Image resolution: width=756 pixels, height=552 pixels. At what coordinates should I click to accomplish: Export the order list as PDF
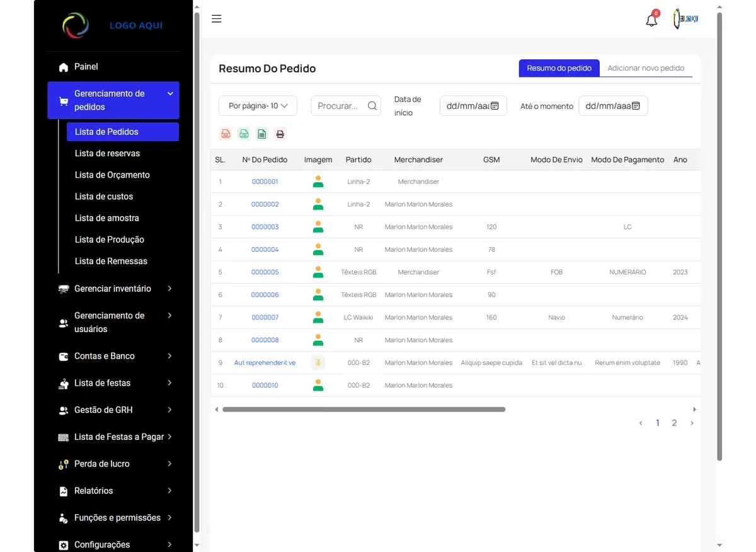[x=226, y=134]
